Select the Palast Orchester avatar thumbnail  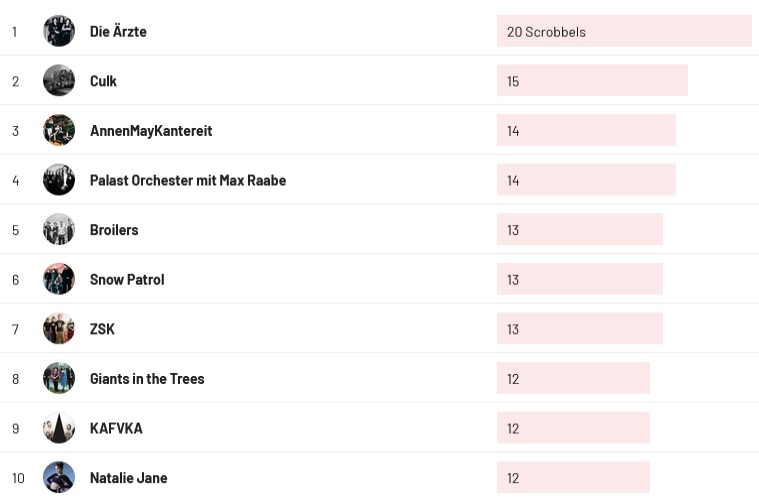click(x=59, y=180)
